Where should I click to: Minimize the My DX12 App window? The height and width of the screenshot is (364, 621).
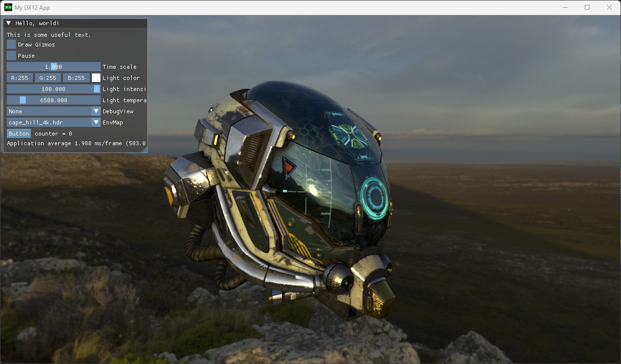click(x=565, y=7)
